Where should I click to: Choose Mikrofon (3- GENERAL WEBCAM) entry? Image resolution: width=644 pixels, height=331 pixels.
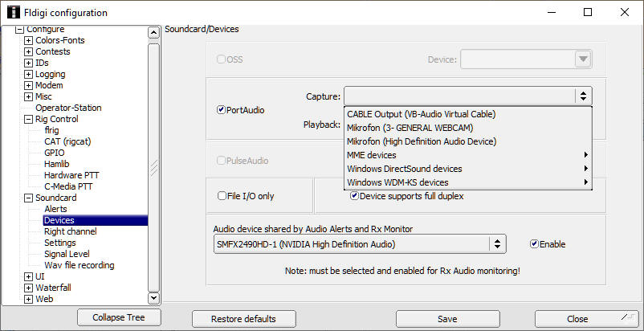[410, 128]
